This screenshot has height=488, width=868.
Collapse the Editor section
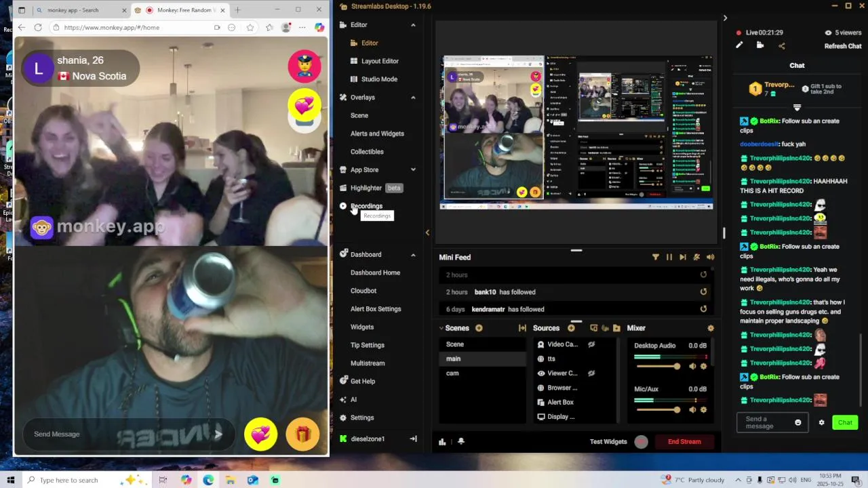tap(413, 25)
